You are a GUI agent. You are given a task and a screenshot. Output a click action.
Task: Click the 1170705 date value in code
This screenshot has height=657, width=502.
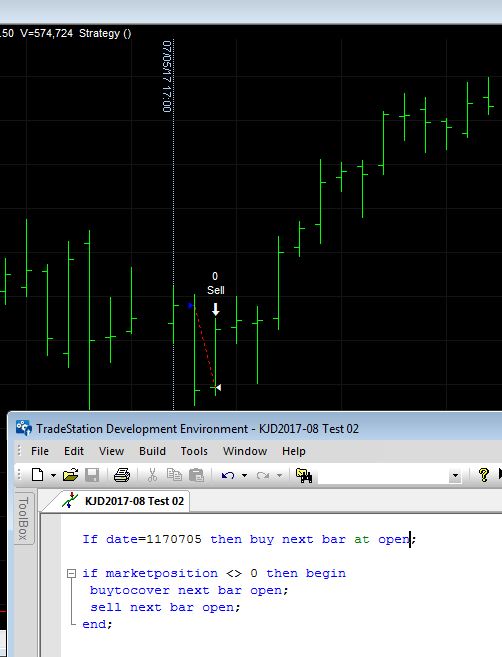point(173,539)
